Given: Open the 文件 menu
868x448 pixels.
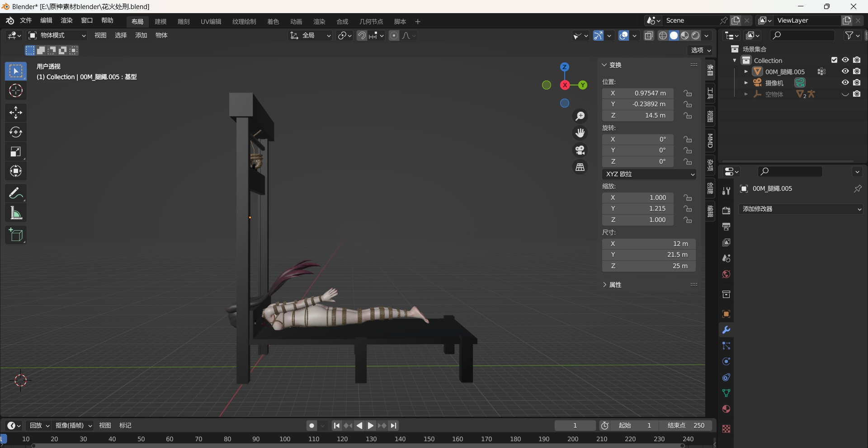Looking at the screenshot, I should (26, 21).
